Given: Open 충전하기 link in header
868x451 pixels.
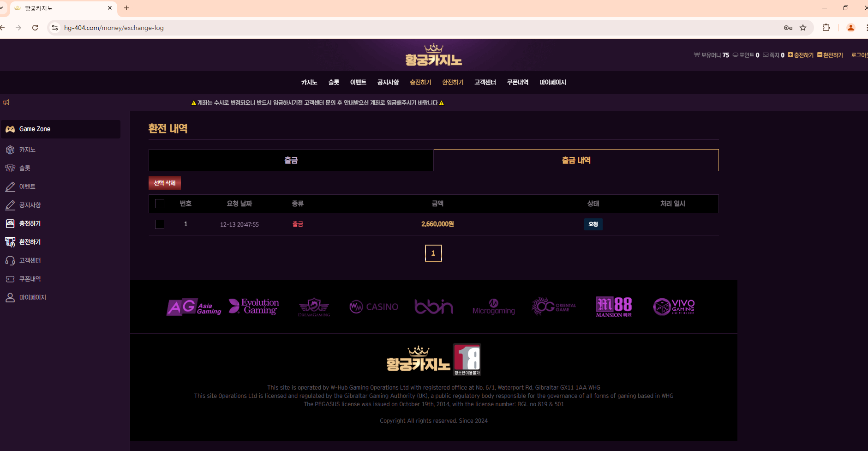Looking at the screenshot, I should (x=801, y=55).
